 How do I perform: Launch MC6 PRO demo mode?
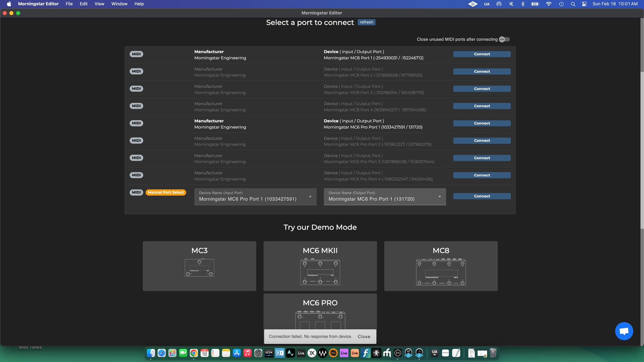(x=320, y=312)
